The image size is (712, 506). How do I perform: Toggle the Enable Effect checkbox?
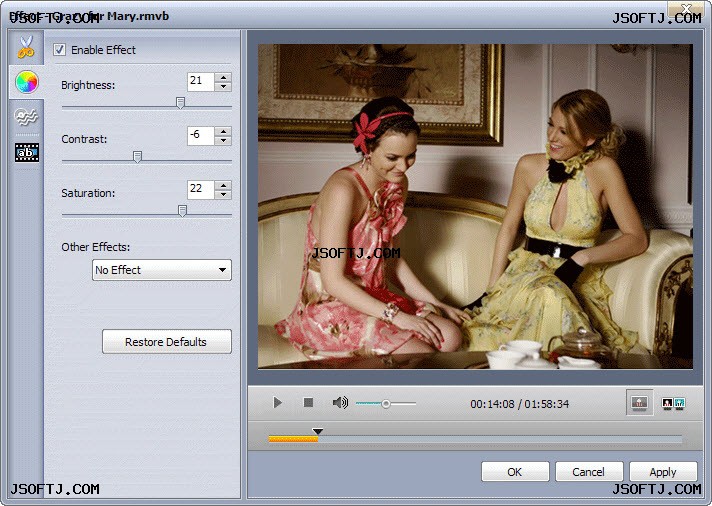pyautogui.click(x=59, y=50)
